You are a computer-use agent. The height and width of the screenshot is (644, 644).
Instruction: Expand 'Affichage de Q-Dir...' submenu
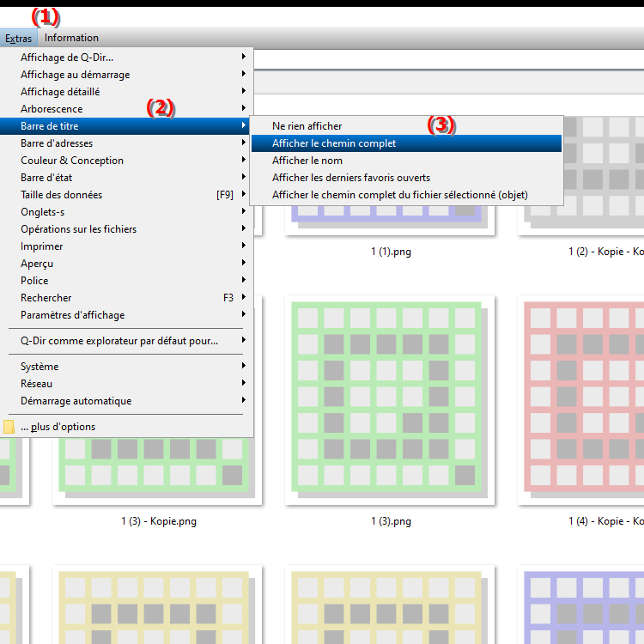[x=126, y=58]
